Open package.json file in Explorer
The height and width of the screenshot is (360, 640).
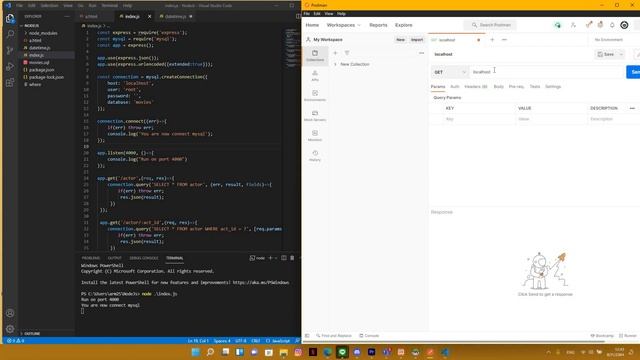(42, 70)
